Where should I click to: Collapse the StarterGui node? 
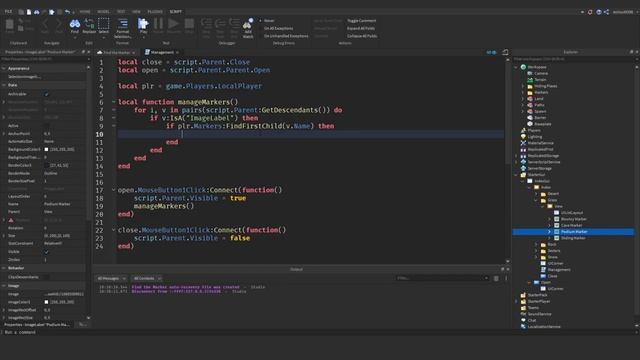[x=516, y=175]
